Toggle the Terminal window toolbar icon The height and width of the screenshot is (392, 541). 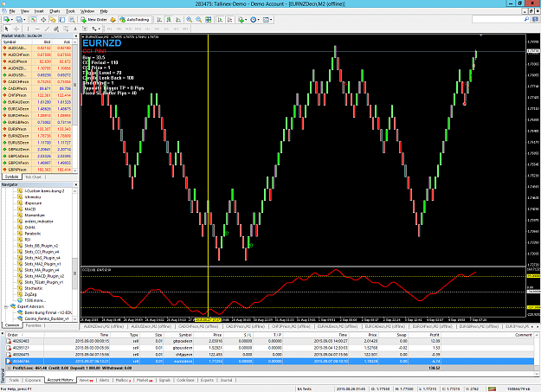point(62,20)
